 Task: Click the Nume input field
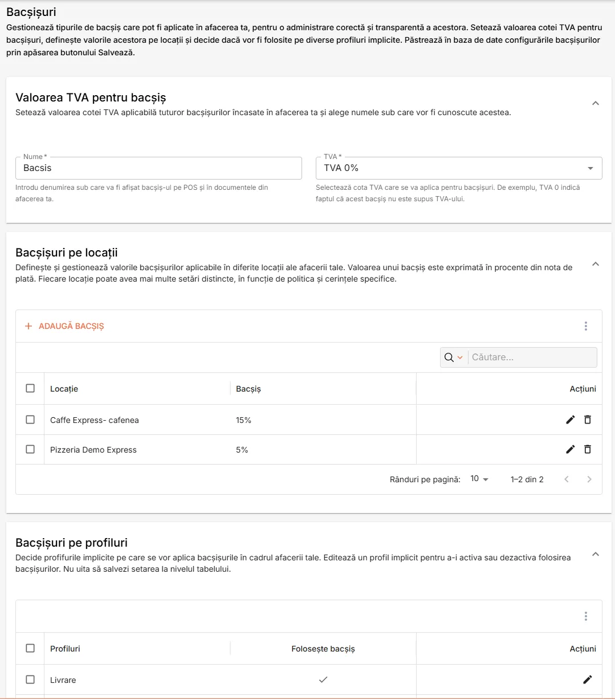coord(158,168)
